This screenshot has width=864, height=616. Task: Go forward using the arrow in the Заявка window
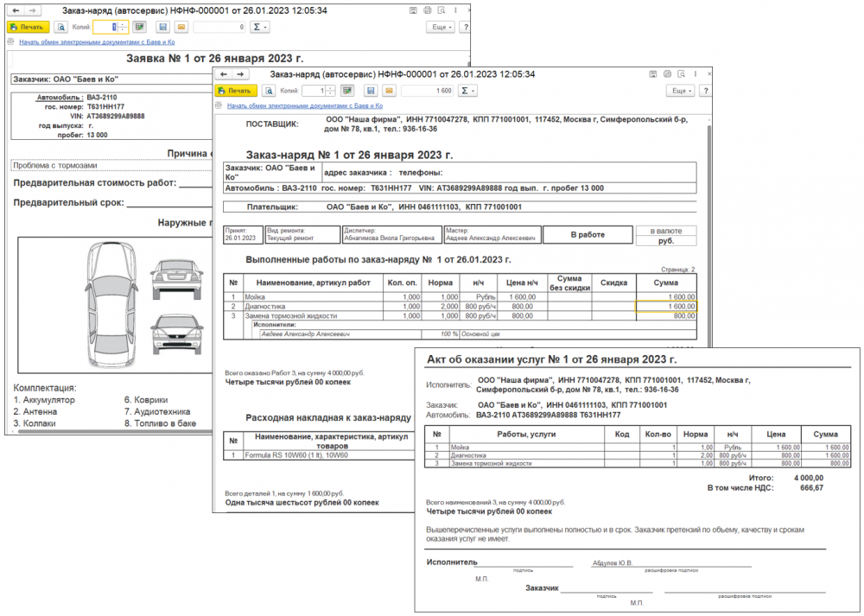coord(33,10)
